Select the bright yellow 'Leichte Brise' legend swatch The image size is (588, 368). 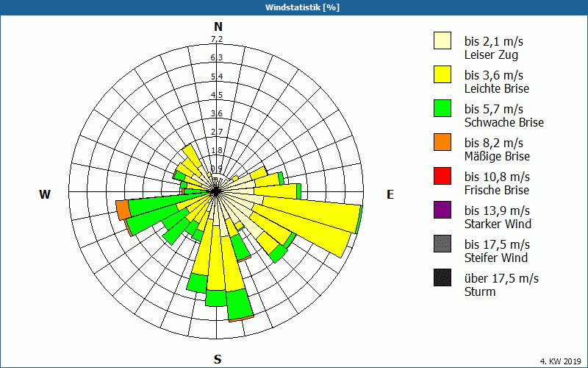(442, 74)
